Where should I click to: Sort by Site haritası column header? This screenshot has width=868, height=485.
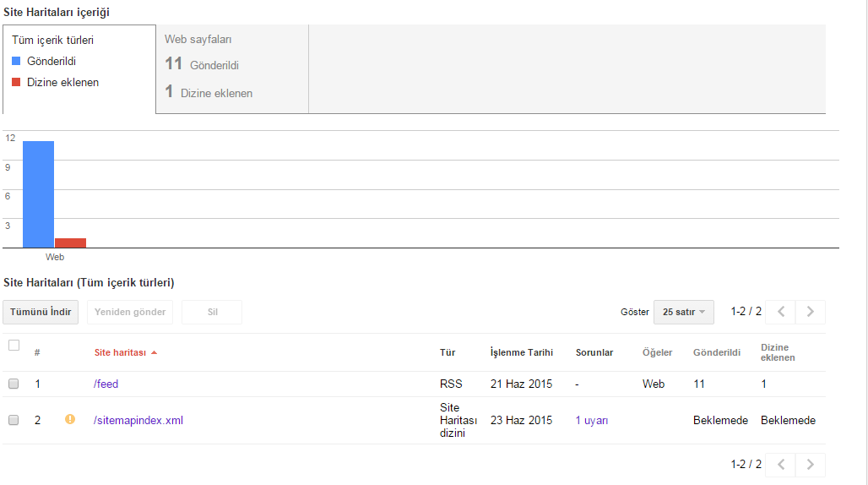pos(120,352)
